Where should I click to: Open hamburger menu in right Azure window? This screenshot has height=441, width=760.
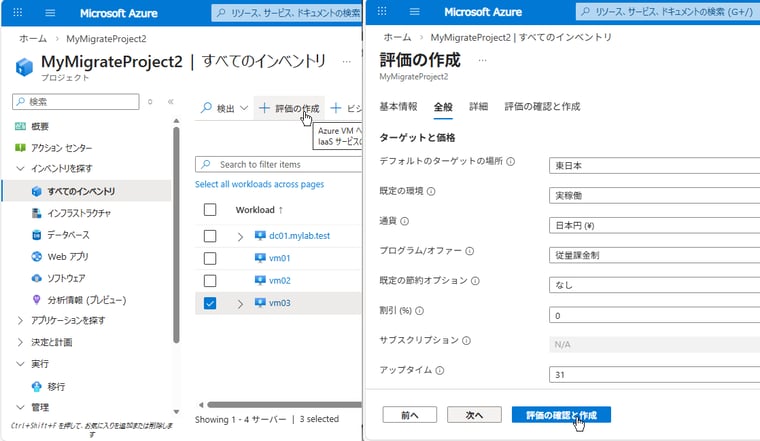pos(414,11)
